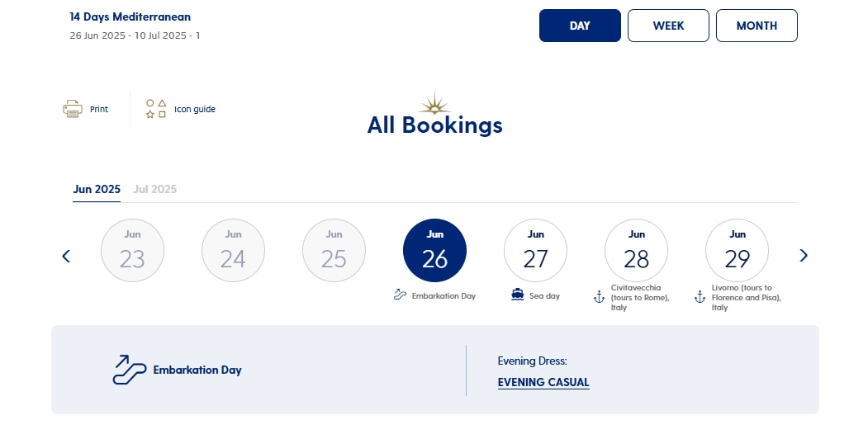Open the Jun 2025 tab
Viewport: 868px width, 434px height.
click(x=97, y=189)
